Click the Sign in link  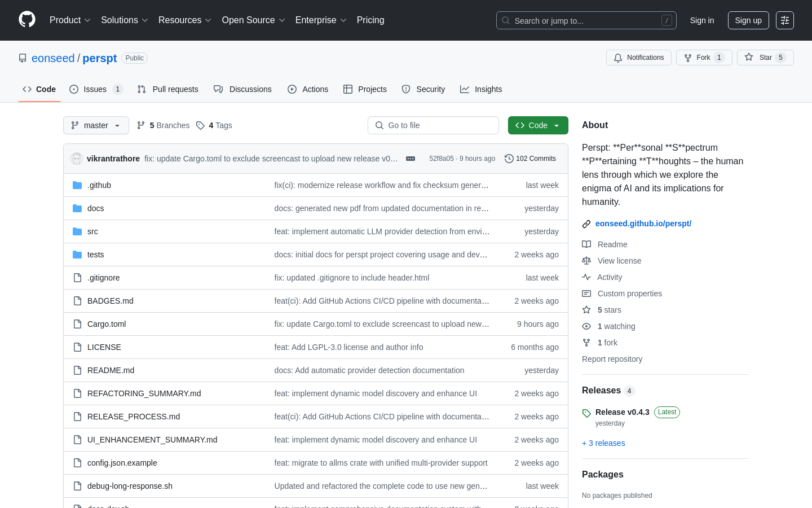pos(702,20)
